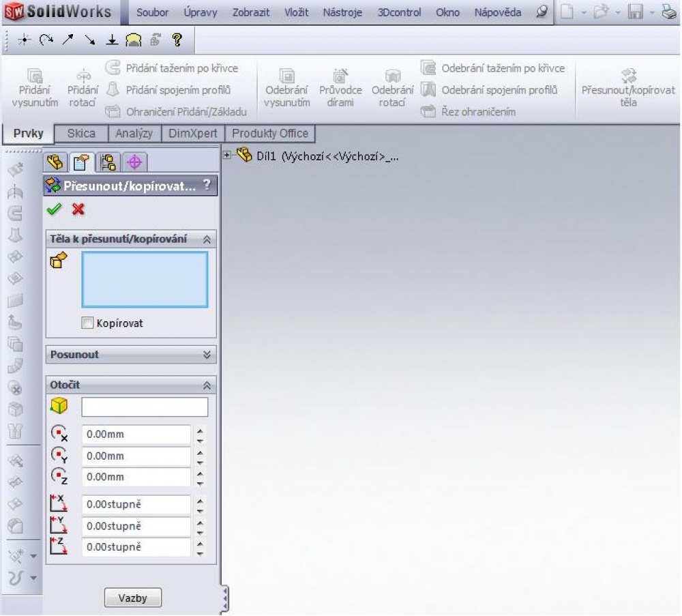The height and width of the screenshot is (616, 682).
Task: Expand the Díl1 tree node
Action: 226,155
